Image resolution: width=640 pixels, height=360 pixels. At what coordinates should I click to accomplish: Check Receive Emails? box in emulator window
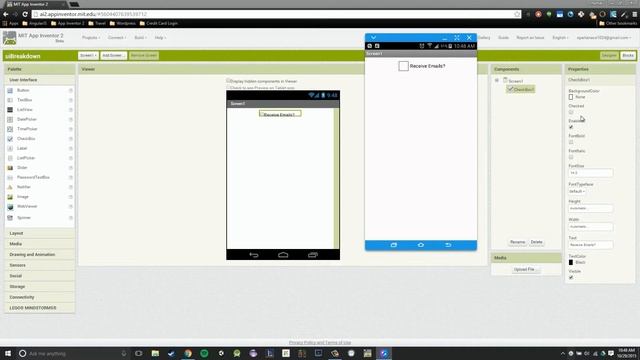(x=403, y=66)
